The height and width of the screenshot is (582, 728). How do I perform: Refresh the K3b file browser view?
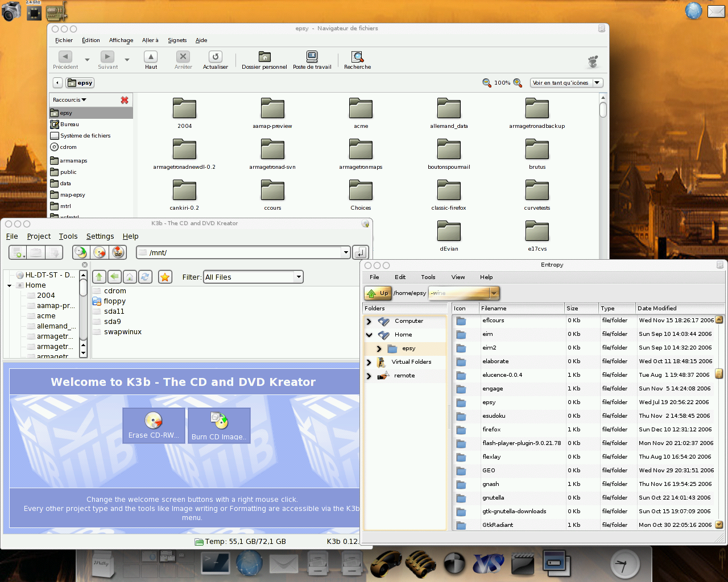[145, 277]
